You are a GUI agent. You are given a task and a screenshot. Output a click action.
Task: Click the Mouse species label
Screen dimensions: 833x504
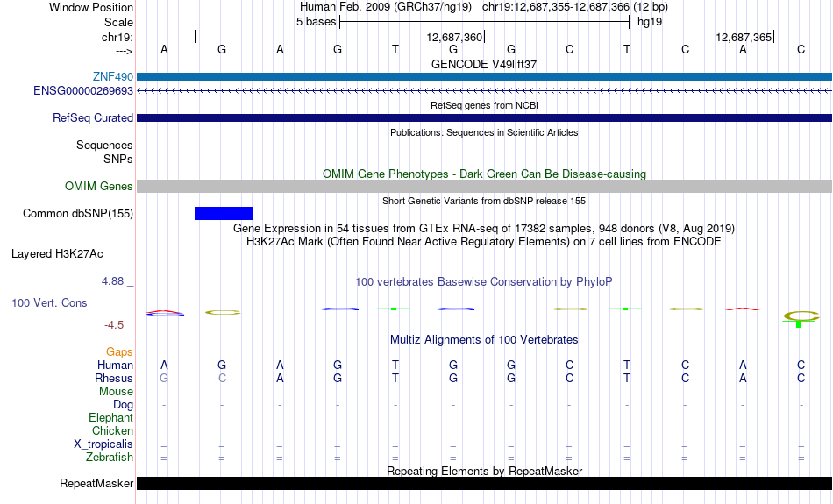[116, 392]
